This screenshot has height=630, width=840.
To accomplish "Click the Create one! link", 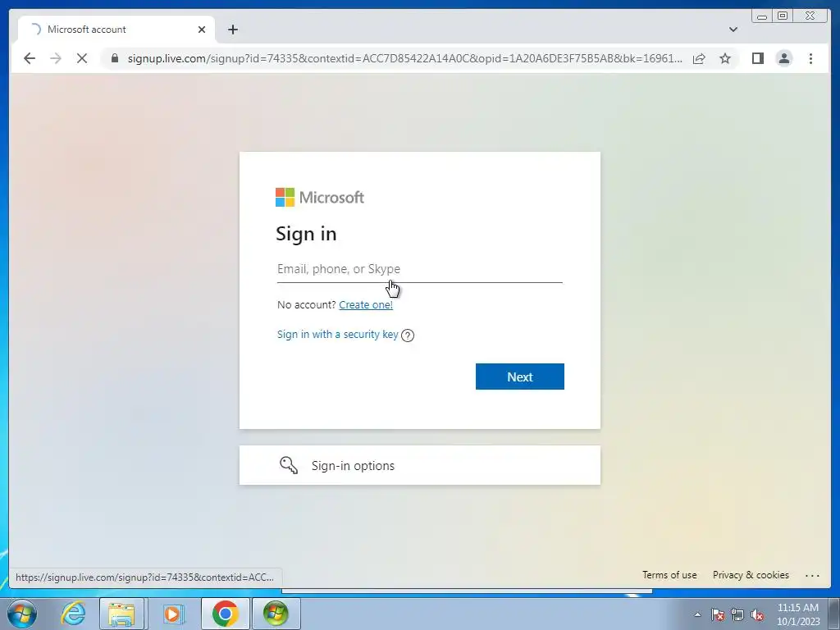I will click(366, 304).
